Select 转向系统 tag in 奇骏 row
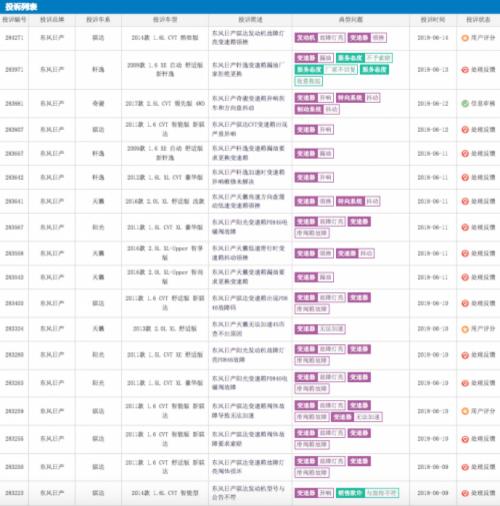The height and width of the screenshot is (506, 500). pyautogui.click(x=350, y=98)
